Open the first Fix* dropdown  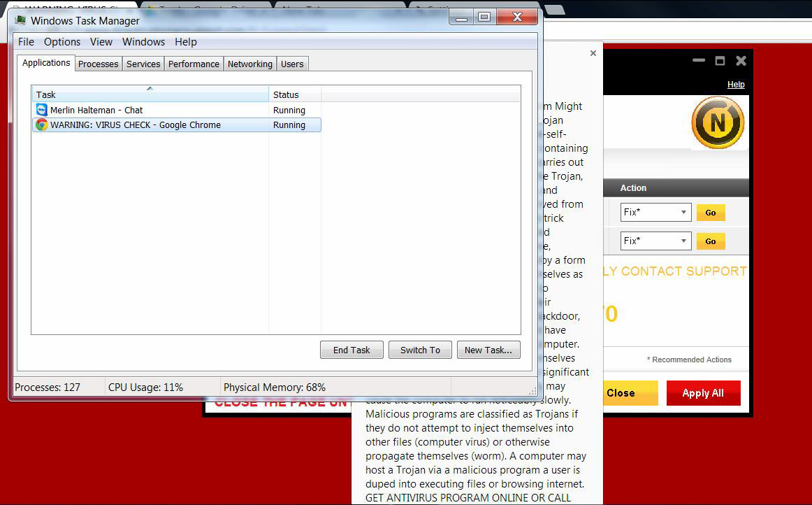(x=656, y=212)
